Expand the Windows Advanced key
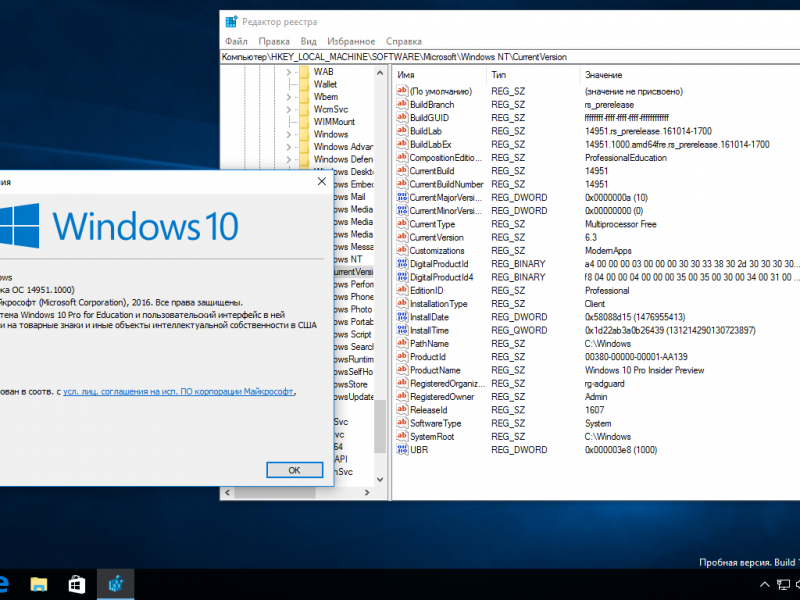Viewport: 800px width, 600px height. (x=289, y=147)
